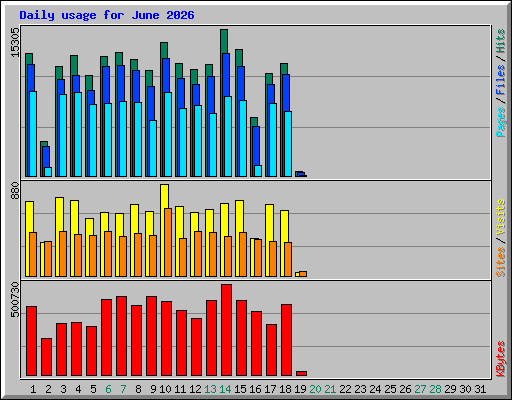Image resolution: width=512 pixels, height=400 pixels.
Task: Click day 7 weekend label
Action: coord(123,389)
